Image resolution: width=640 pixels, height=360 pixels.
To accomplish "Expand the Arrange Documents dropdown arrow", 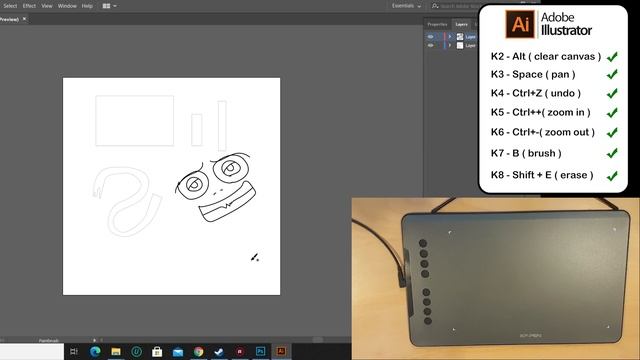I will [115, 6].
